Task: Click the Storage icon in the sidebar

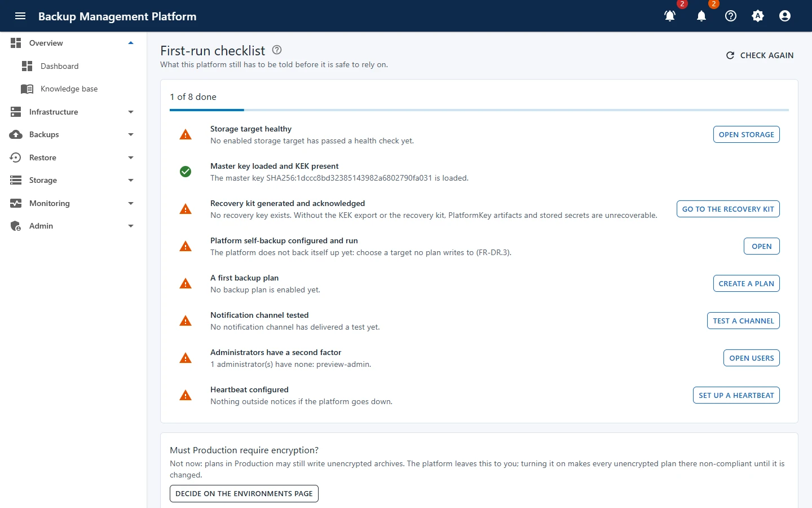Action: click(16, 180)
